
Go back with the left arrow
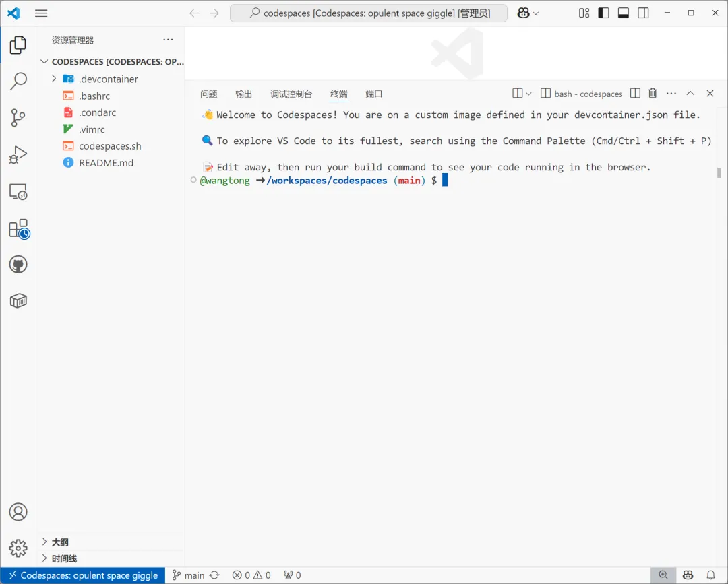(x=194, y=13)
